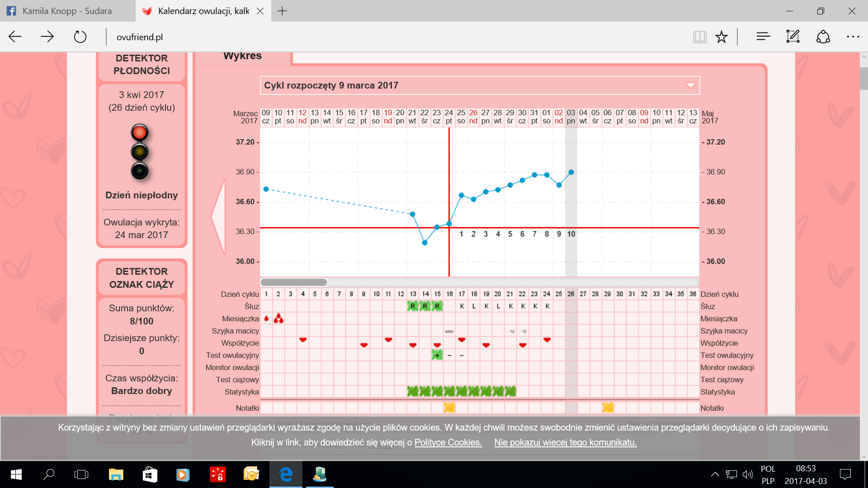Click the positive ovulation test green marker
The image size is (868, 488).
[437, 355]
